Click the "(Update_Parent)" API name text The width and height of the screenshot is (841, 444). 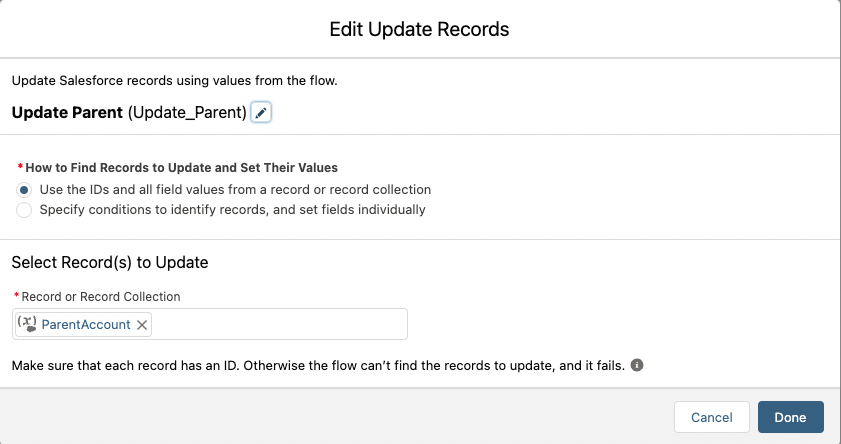[x=187, y=113]
